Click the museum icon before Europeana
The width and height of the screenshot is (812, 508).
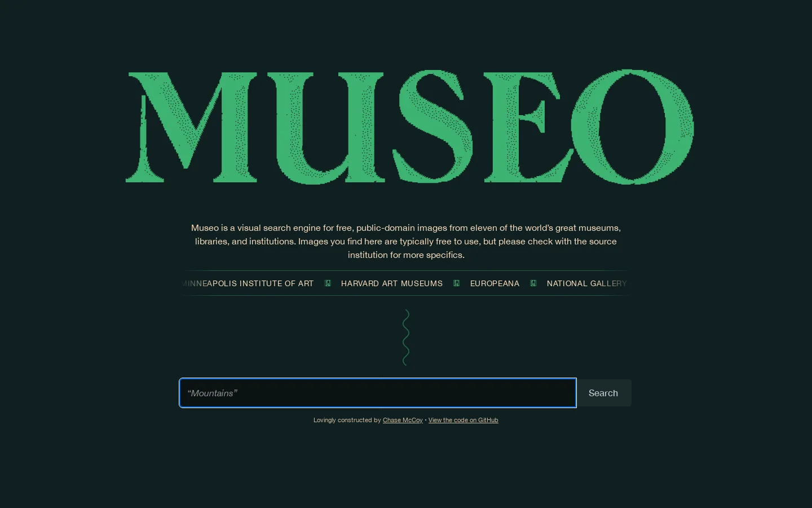tap(457, 283)
